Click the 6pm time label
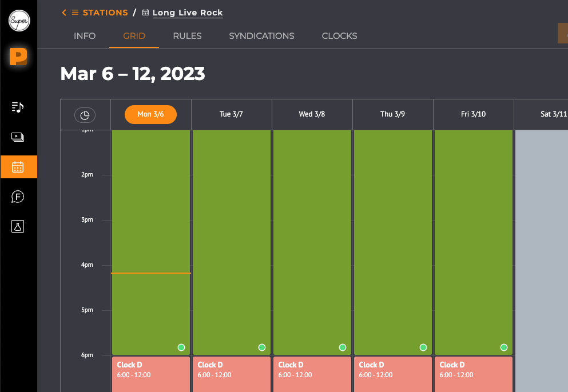The width and height of the screenshot is (568, 392). pos(87,355)
